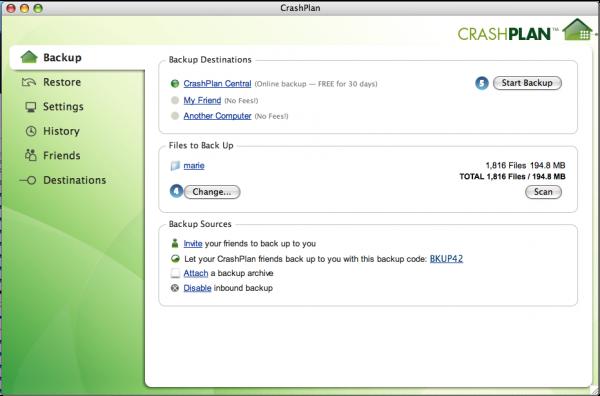
Task: Click the Friends people icon
Action: pos(31,155)
